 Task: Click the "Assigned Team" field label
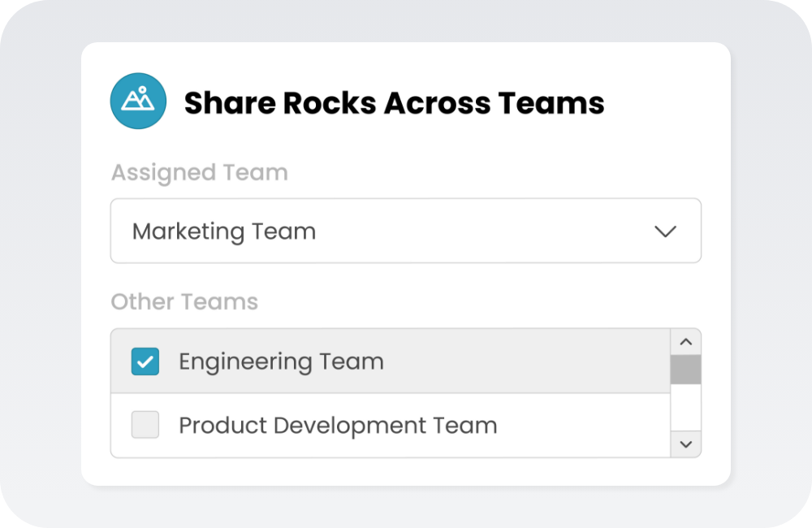point(199,172)
